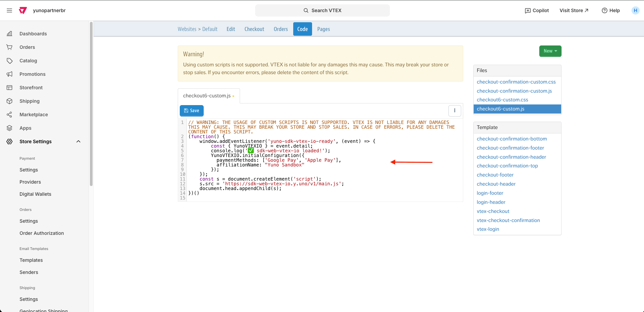Click the yunopartnerbr account name
The height and width of the screenshot is (312, 644).
49,10
